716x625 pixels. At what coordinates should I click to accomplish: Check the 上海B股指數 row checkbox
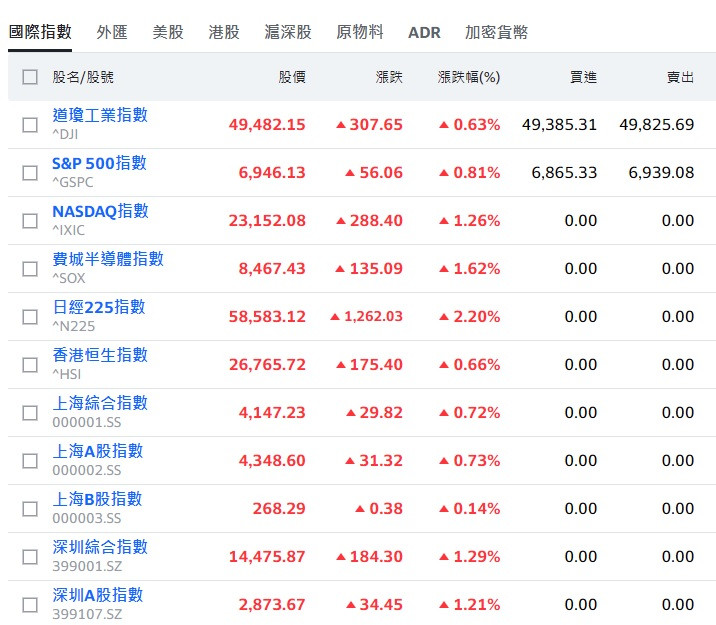pyautogui.click(x=30, y=509)
